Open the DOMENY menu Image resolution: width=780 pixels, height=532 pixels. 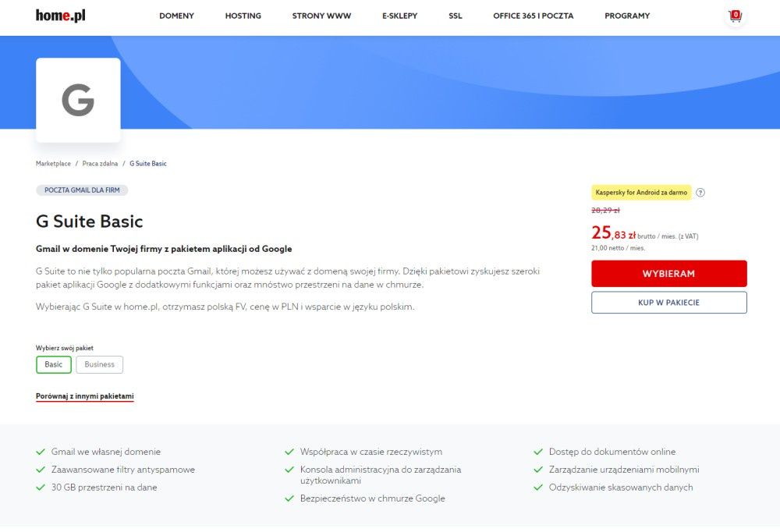[x=176, y=16]
